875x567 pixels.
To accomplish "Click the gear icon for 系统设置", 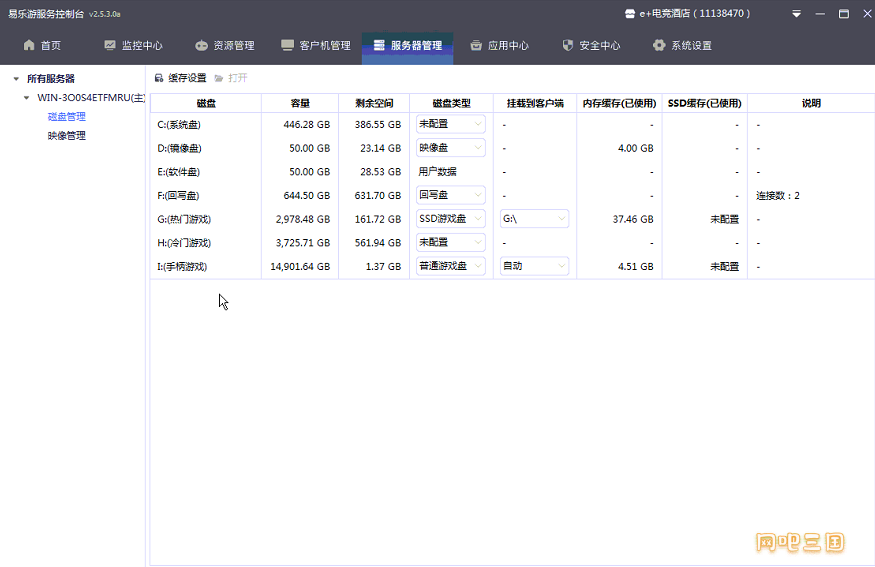I will [x=659, y=45].
